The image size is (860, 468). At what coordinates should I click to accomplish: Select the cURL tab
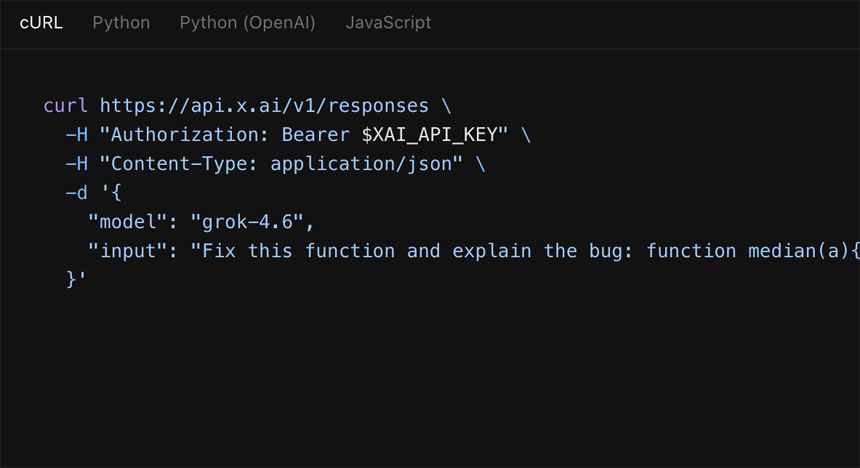point(41,22)
